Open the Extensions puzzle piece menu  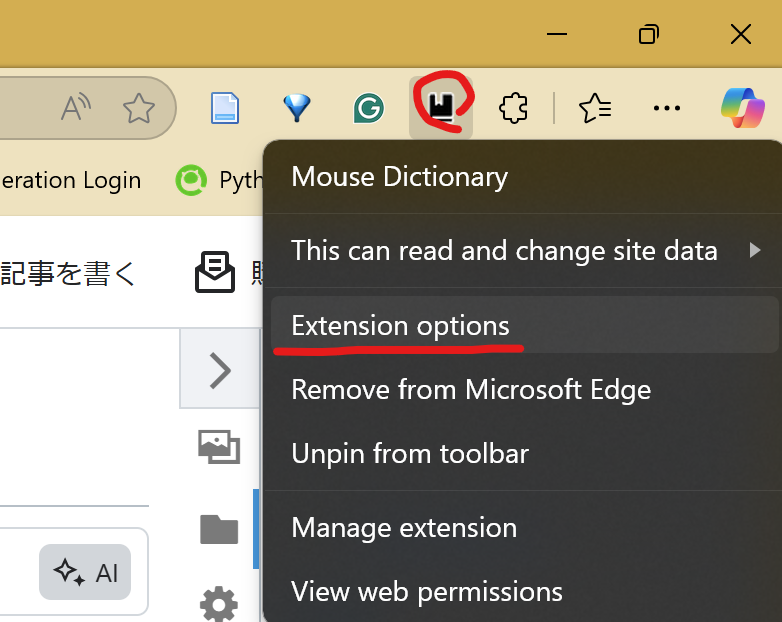click(x=513, y=108)
